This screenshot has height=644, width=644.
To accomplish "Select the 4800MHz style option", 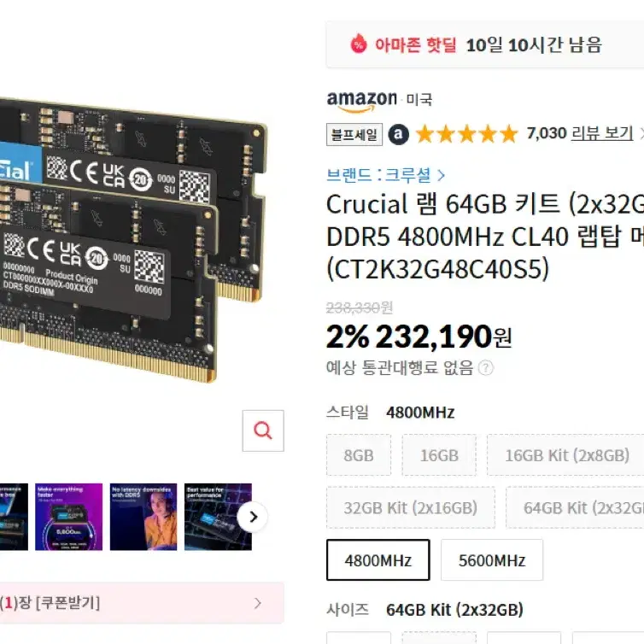I will click(x=378, y=560).
